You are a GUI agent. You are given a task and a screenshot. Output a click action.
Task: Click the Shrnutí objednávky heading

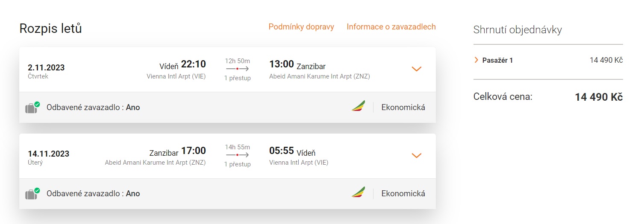coord(518,30)
